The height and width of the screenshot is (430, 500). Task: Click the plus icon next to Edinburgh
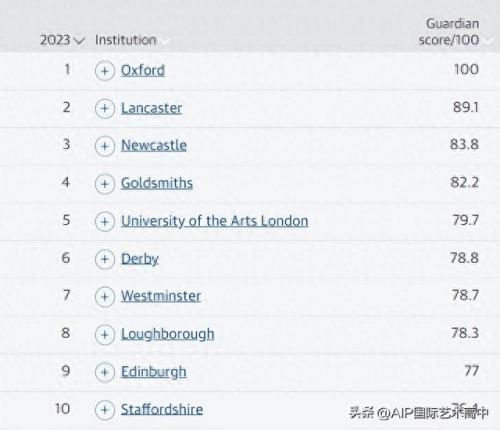click(105, 372)
